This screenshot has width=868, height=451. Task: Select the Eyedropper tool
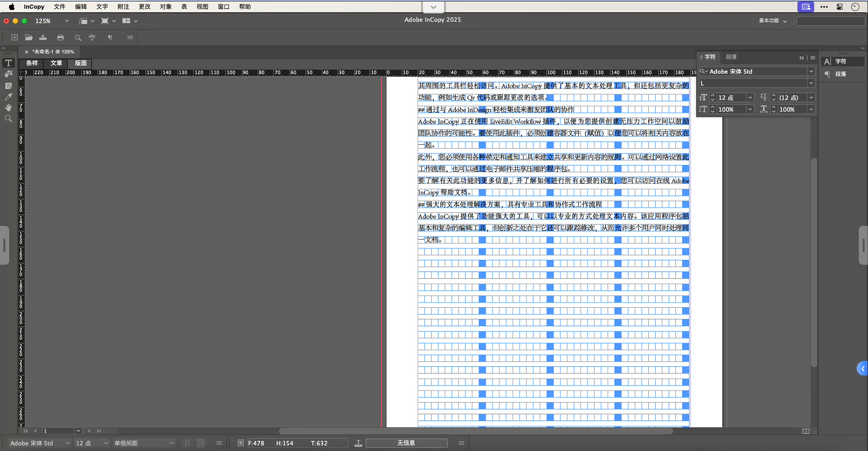coord(8,97)
